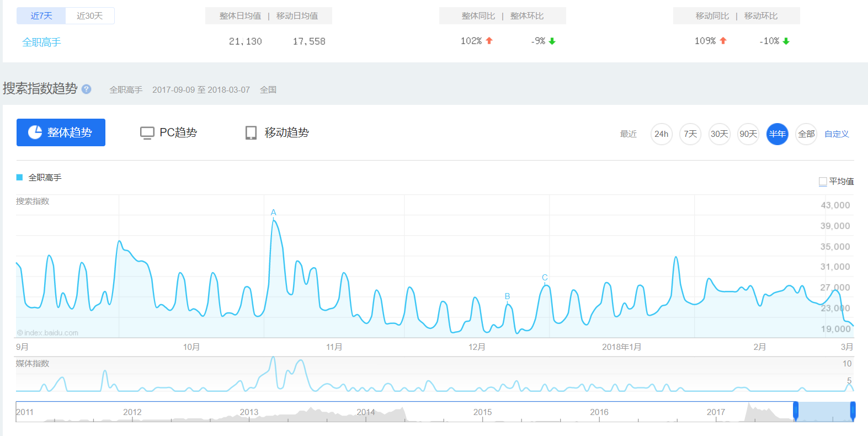Switch to the 近30天 tab
Viewport: 868px width, 436px height.
point(90,15)
